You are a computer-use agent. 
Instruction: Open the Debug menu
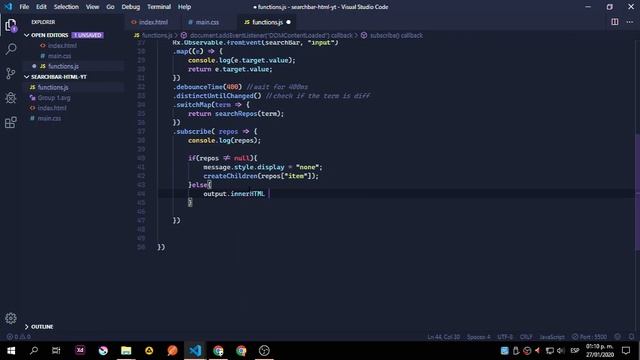click(131, 7)
